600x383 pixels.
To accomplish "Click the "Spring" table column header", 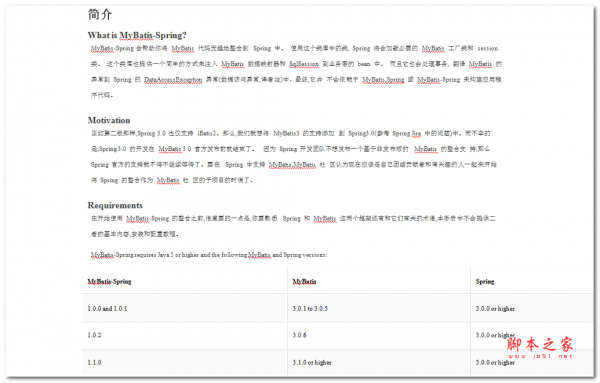I will coord(485,281).
